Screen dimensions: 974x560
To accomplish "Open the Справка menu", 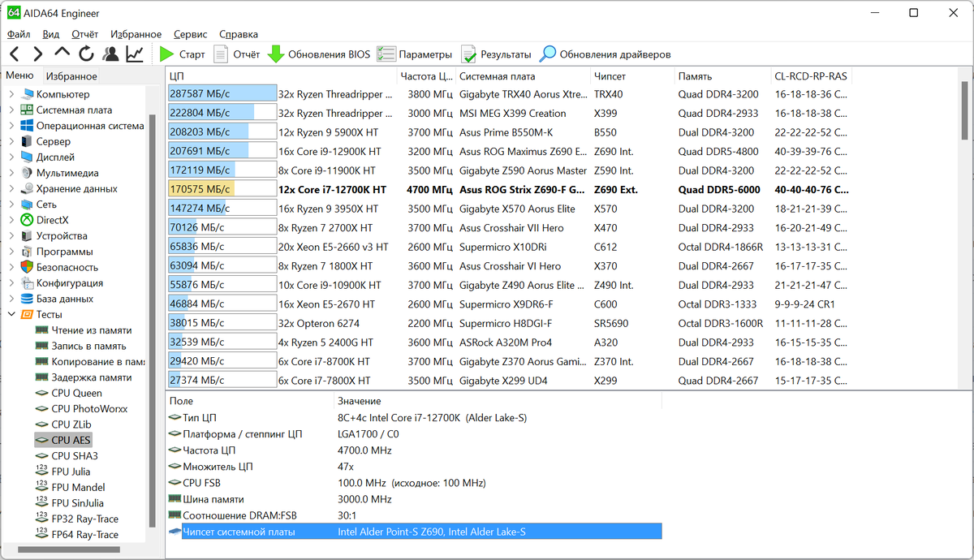I will [239, 34].
